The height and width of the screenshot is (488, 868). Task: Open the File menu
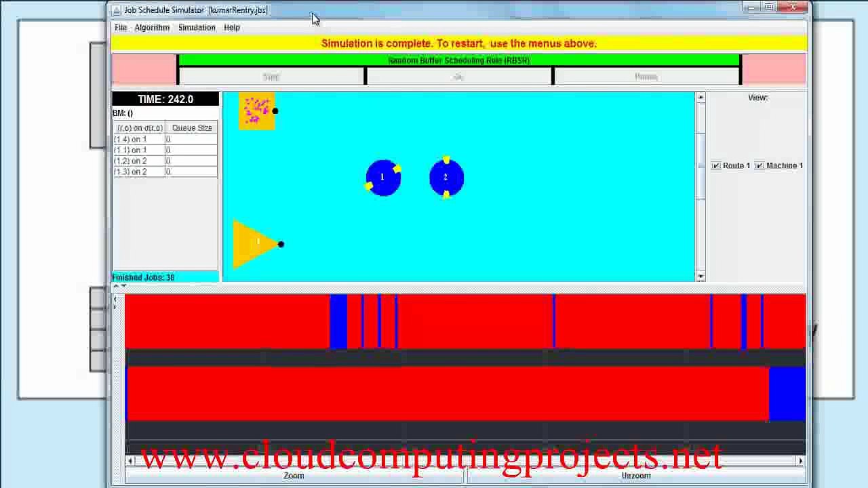click(x=121, y=28)
